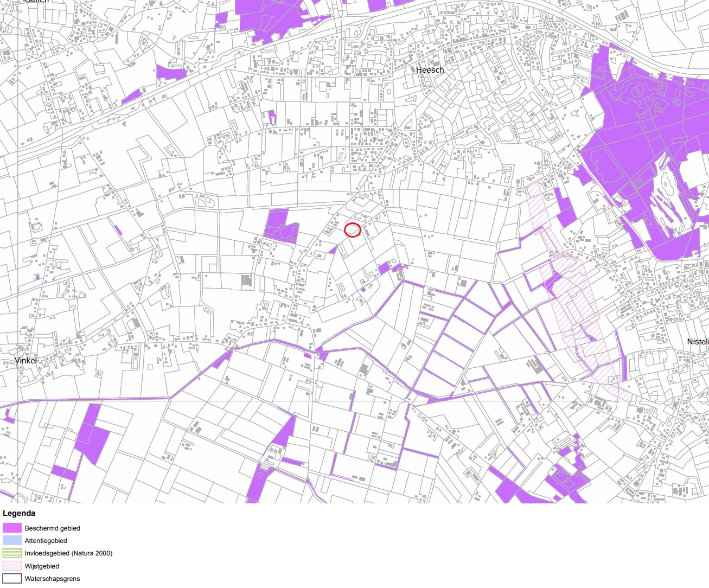
Task: Select the 'Waterschapsgrens' legend label
Action: (x=52, y=579)
